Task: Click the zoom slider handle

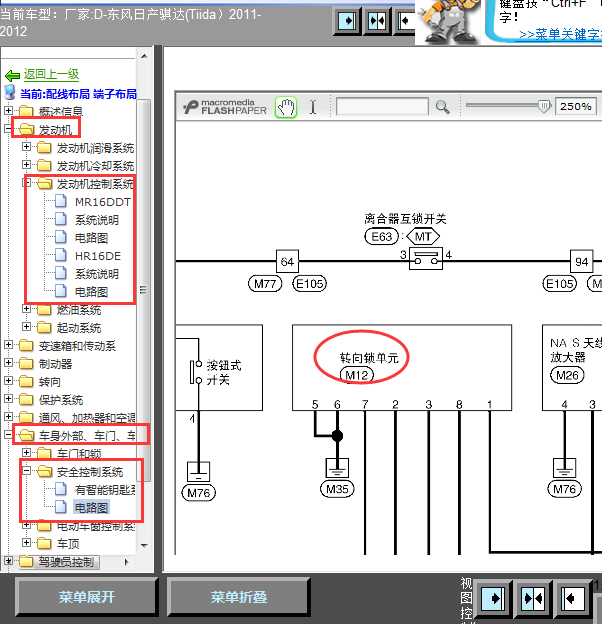Action: click(x=544, y=106)
